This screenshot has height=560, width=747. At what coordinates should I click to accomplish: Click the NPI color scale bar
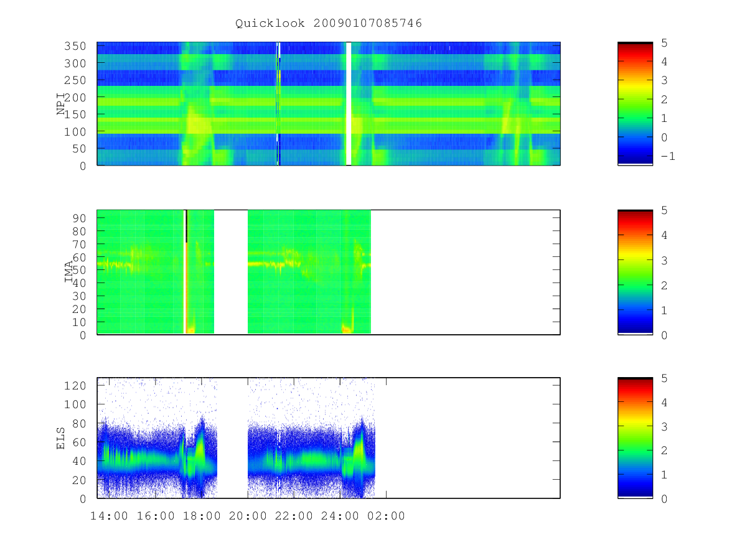635,104
